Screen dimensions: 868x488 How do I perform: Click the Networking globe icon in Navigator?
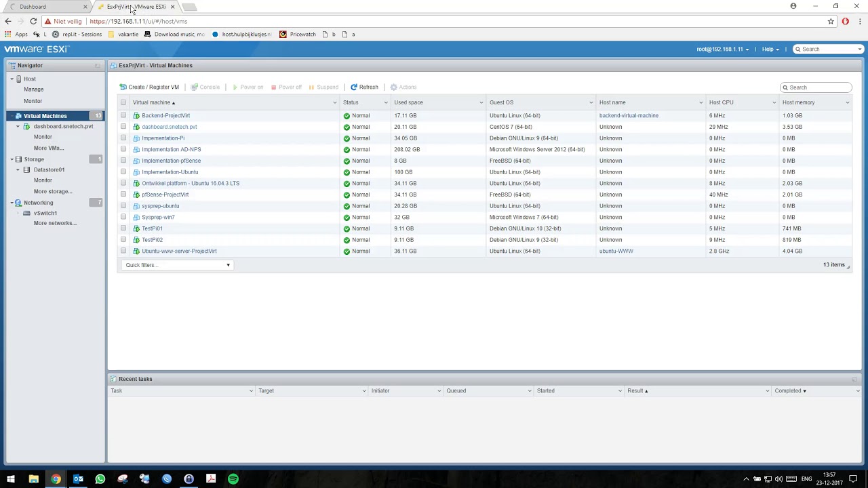[x=19, y=203]
